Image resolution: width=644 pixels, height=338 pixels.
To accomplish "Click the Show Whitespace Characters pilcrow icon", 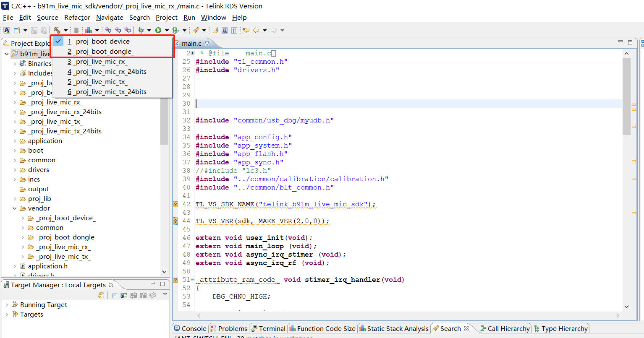I will pyautogui.click(x=234, y=30).
